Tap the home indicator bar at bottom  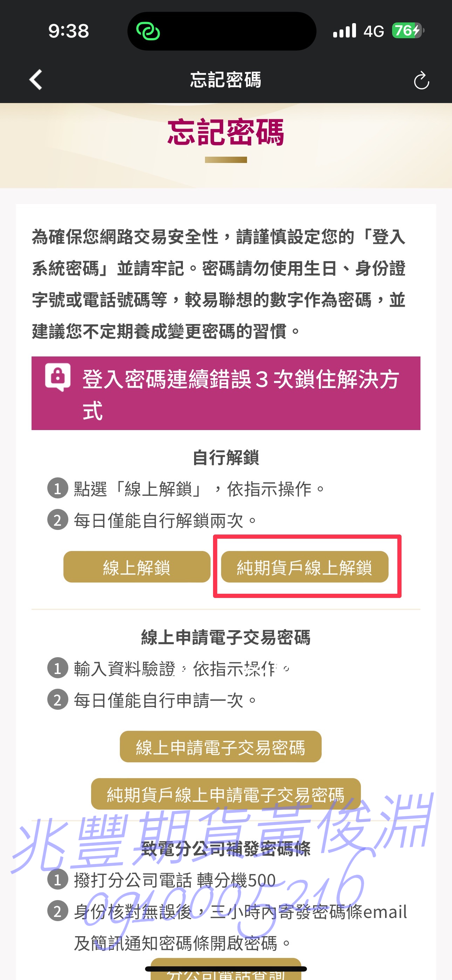pyautogui.click(x=226, y=968)
